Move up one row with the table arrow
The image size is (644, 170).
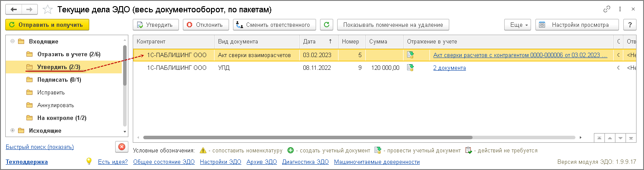pyautogui.click(x=610, y=138)
